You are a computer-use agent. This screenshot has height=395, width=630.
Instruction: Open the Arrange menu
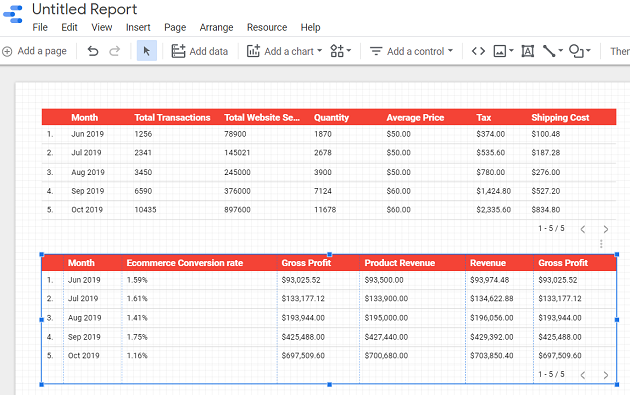[x=216, y=27]
